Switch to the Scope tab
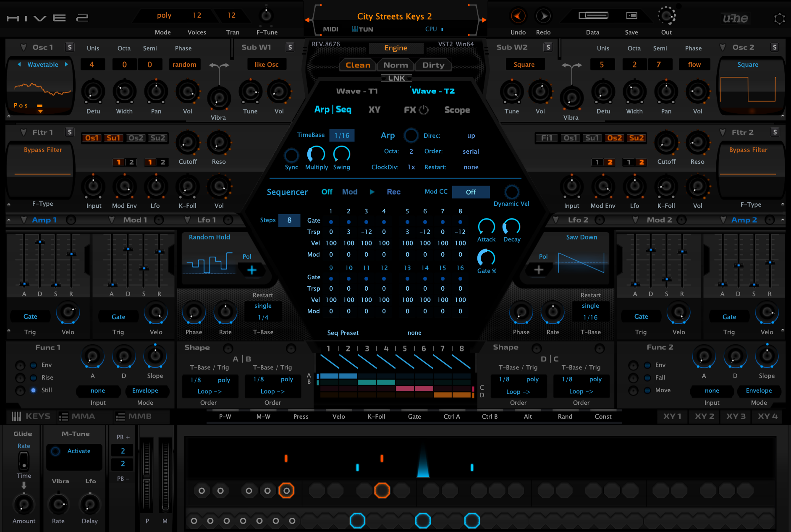This screenshot has width=791, height=532. point(457,110)
